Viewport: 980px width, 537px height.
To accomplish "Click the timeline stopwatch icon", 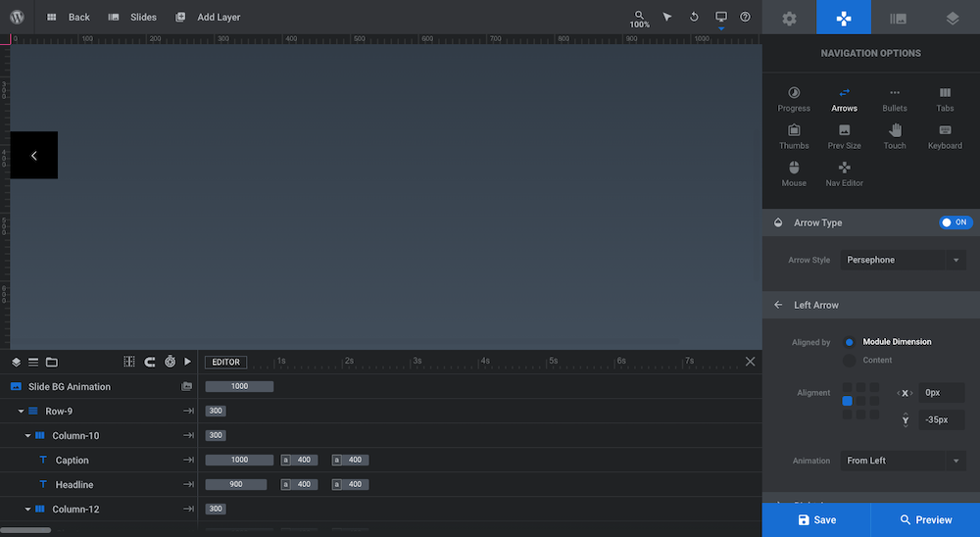I will (x=170, y=362).
